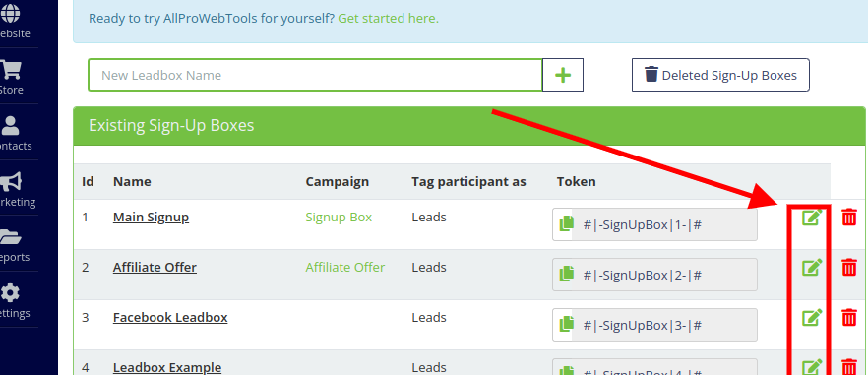Viewport: 868px width, 375px height.
Task: Copy the SignUpBox 3 token
Action: coord(566,324)
